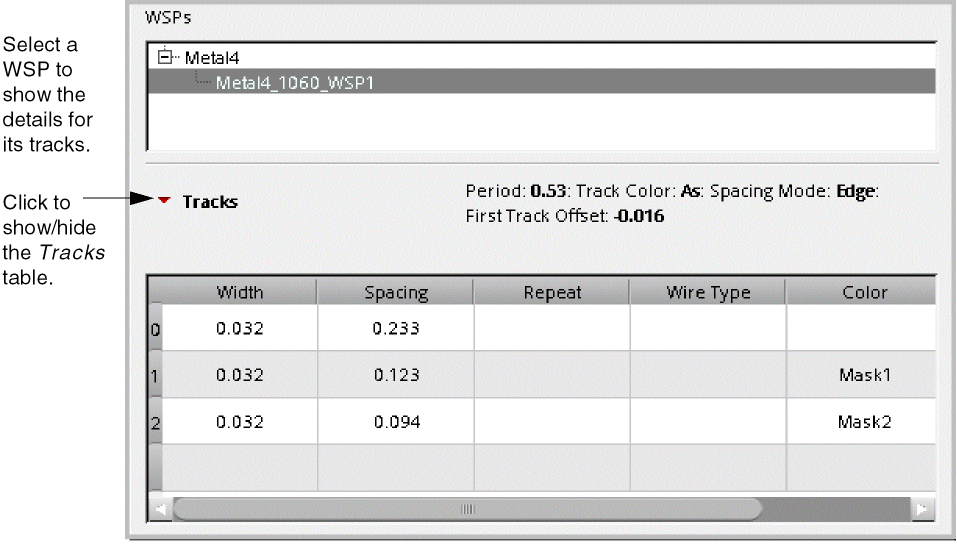Click the 0.123 spacing cell
The height and width of the screenshot is (555, 957).
tap(396, 376)
